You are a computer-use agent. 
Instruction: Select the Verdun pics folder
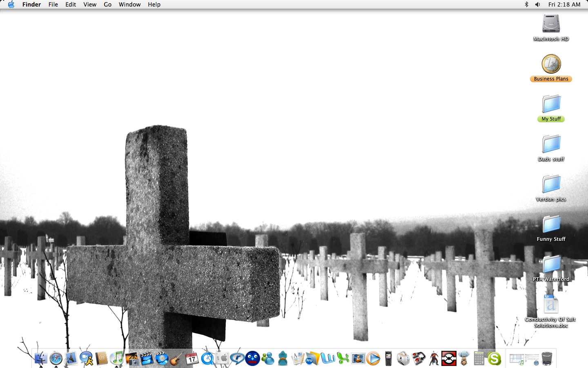click(x=551, y=185)
